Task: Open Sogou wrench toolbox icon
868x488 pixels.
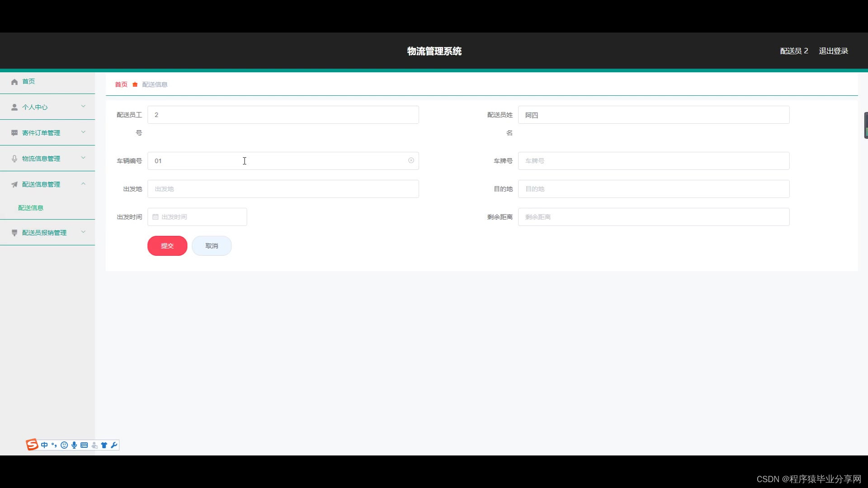Action: [x=114, y=445]
